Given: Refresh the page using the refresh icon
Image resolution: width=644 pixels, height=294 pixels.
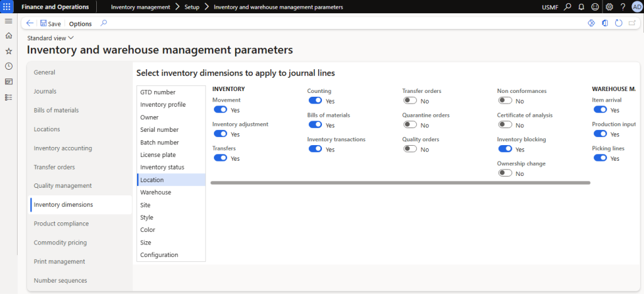Looking at the screenshot, I should point(618,23).
